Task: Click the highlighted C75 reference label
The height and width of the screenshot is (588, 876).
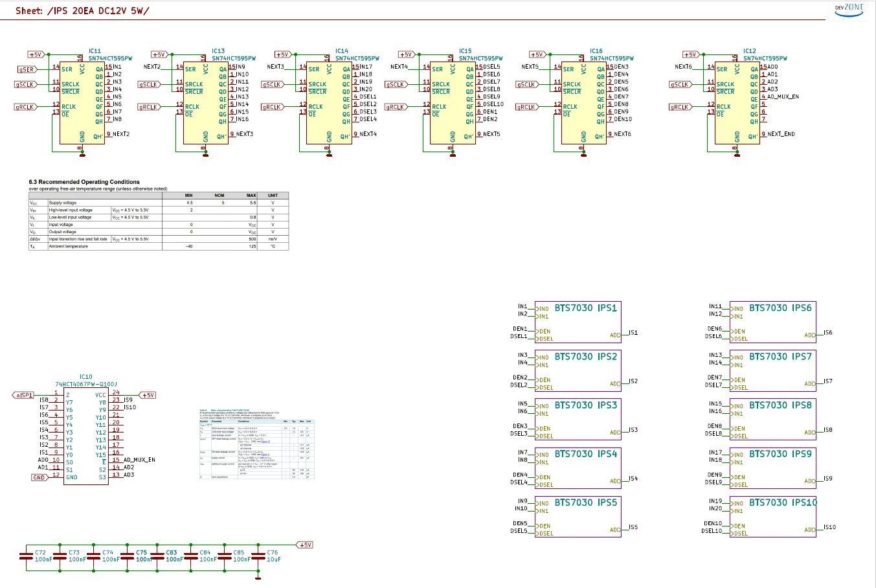Action: (142, 553)
